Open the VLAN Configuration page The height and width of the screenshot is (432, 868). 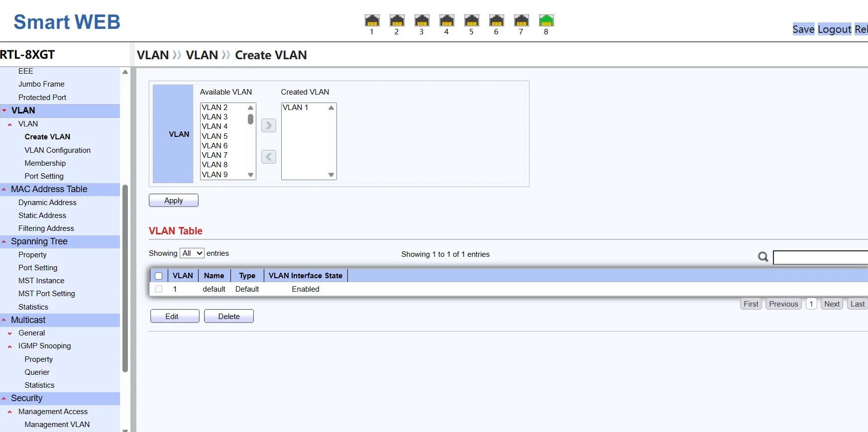click(57, 150)
